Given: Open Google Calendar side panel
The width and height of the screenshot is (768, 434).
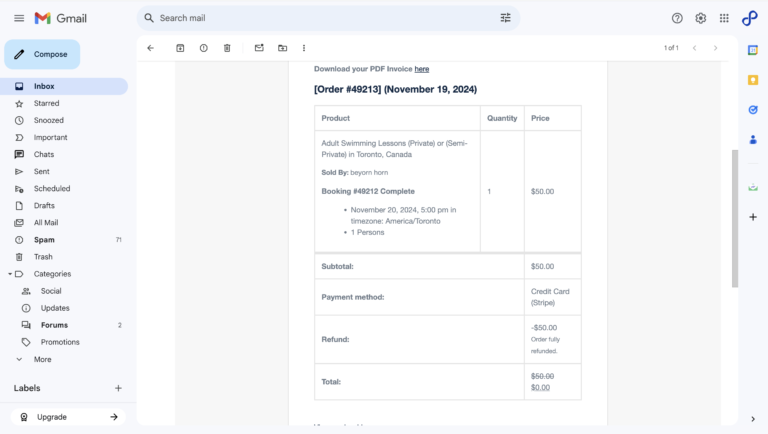Looking at the screenshot, I should (753, 50).
